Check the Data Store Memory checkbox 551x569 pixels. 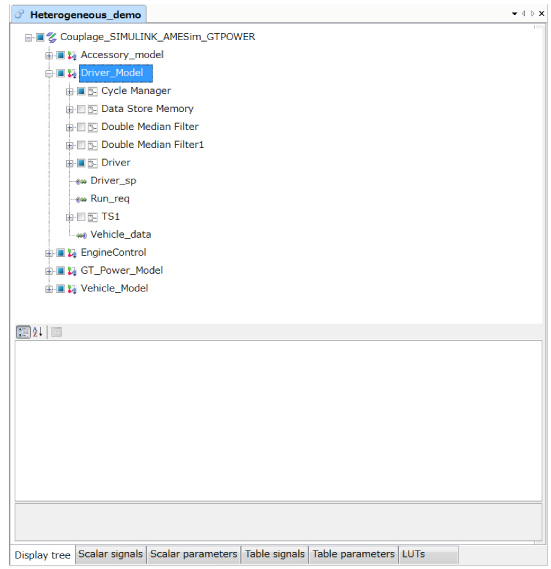pyautogui.click(x=81, y=109)
